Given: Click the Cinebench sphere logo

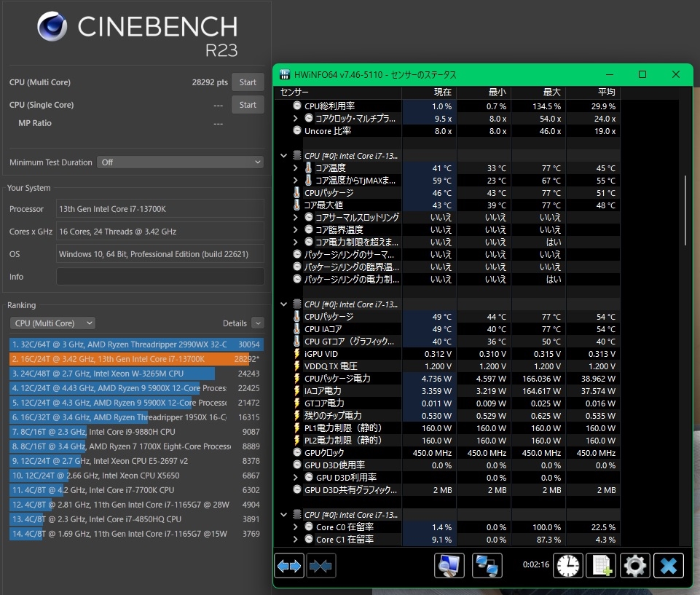Looking at the screenshot, I should click(x=52, y=26).
